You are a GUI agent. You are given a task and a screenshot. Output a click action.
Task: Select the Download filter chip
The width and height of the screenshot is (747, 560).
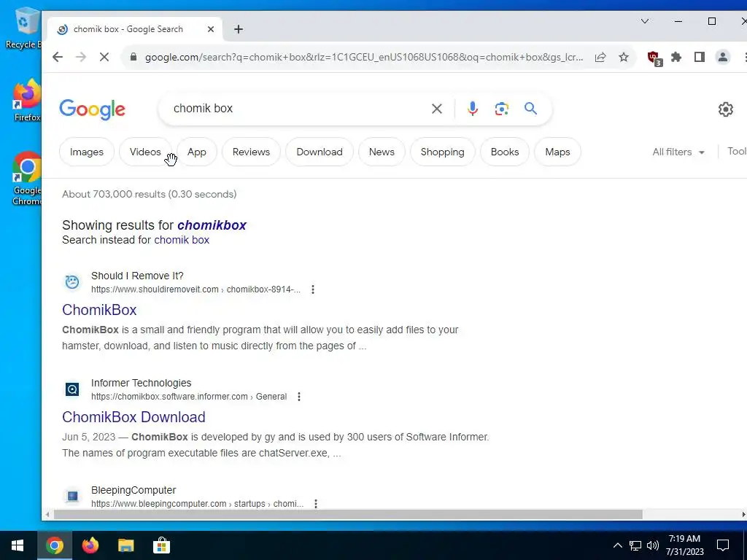pos(320,152)
